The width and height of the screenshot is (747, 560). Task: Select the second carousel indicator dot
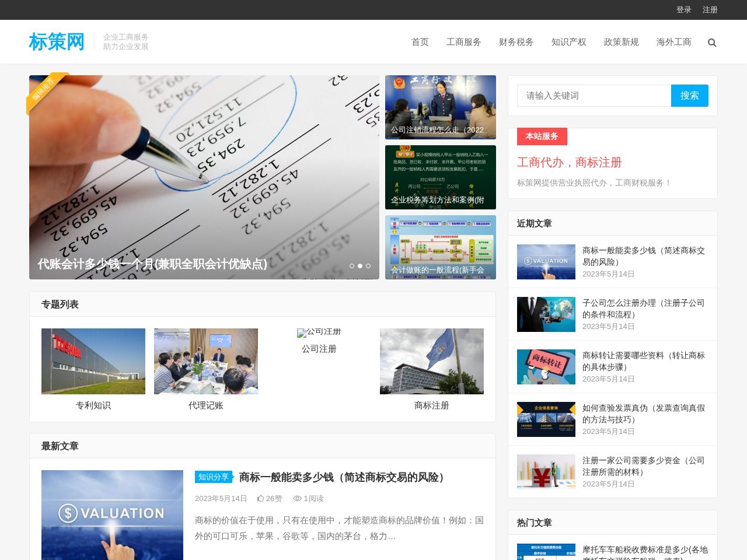[x=360, y=265]
